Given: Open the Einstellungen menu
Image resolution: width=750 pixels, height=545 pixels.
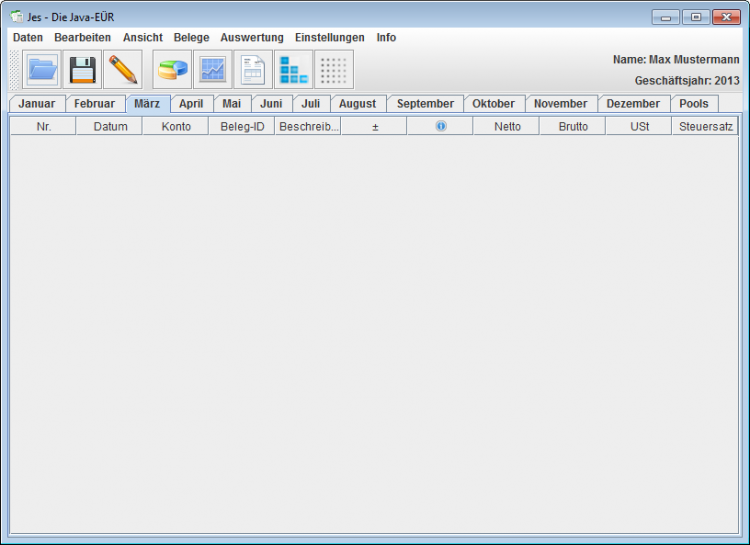Looking at the screenshot, I should 330,37.
